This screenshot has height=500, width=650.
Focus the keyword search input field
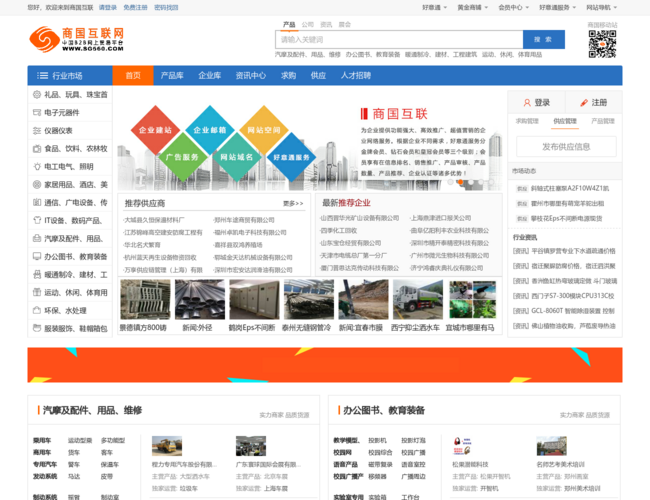pyautogui.click(x=399, y=39)
